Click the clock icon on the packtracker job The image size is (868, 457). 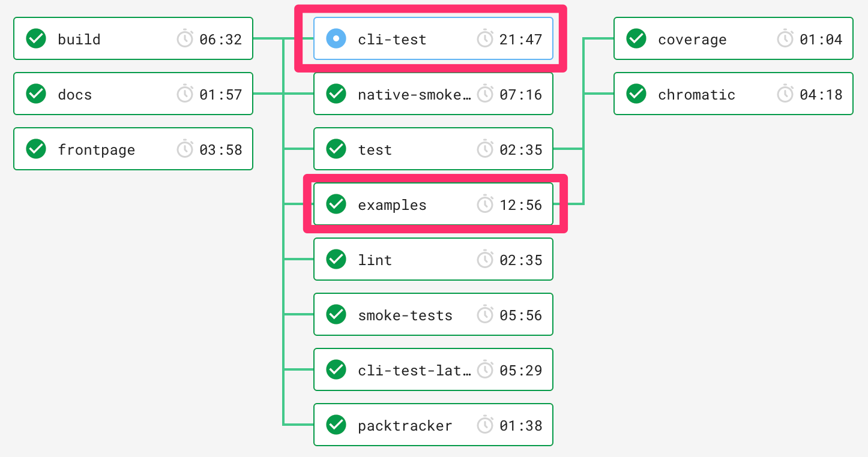pos(485,425)
